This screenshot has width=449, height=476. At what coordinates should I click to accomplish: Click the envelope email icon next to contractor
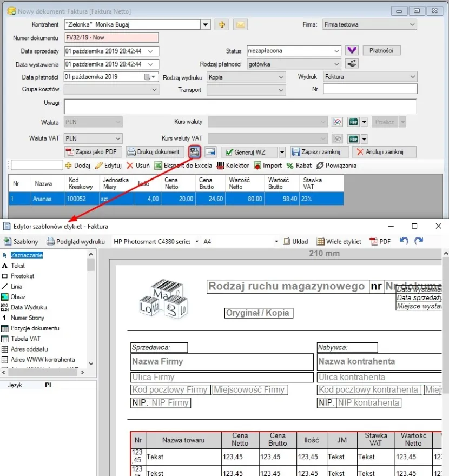pyautogui.click(x=240, y=24)
